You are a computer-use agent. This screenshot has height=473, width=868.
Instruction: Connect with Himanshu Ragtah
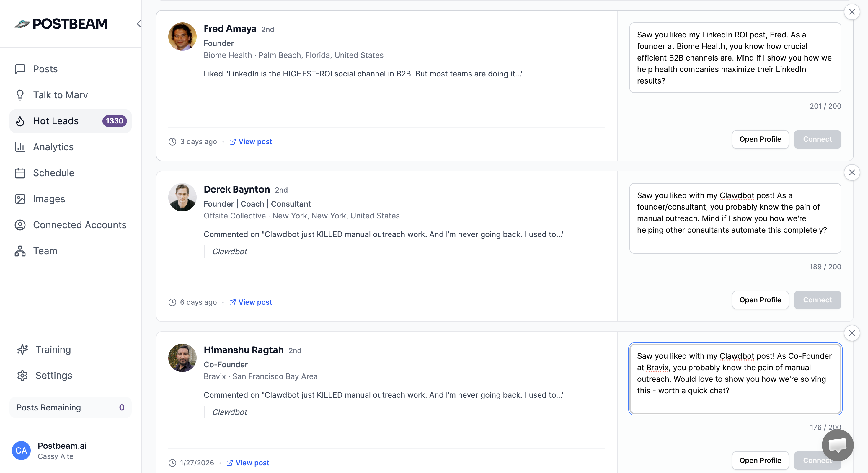coord(817,461)
